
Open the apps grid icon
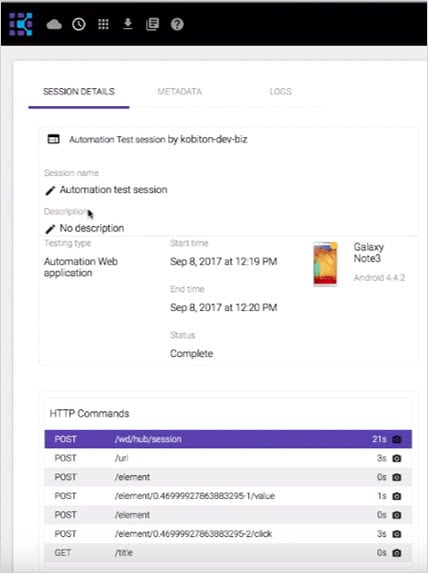[x=103, y=24]
